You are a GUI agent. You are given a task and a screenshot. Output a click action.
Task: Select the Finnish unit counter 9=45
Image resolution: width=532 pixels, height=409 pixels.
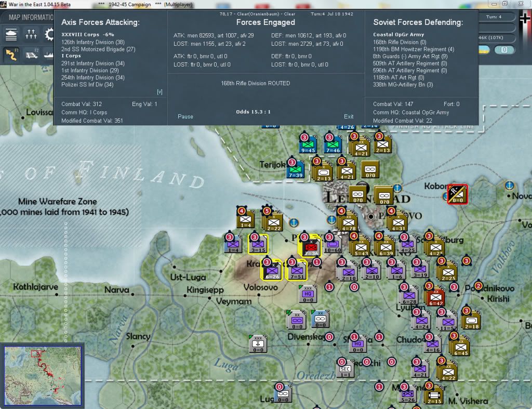(309, 144)
